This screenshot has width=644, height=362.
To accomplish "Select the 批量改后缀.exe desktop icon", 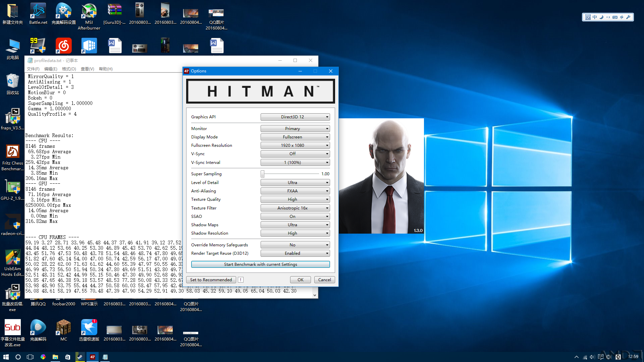I will (13, 298).
